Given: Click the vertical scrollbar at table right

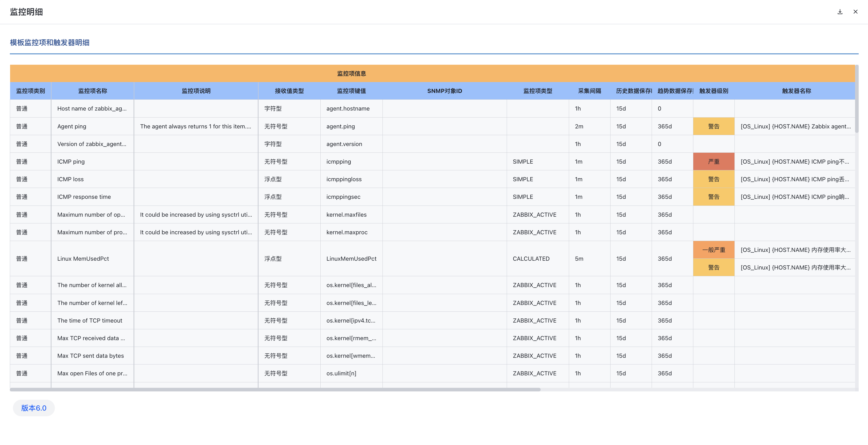Looking at the screenshot, I should tap(857, 99).
